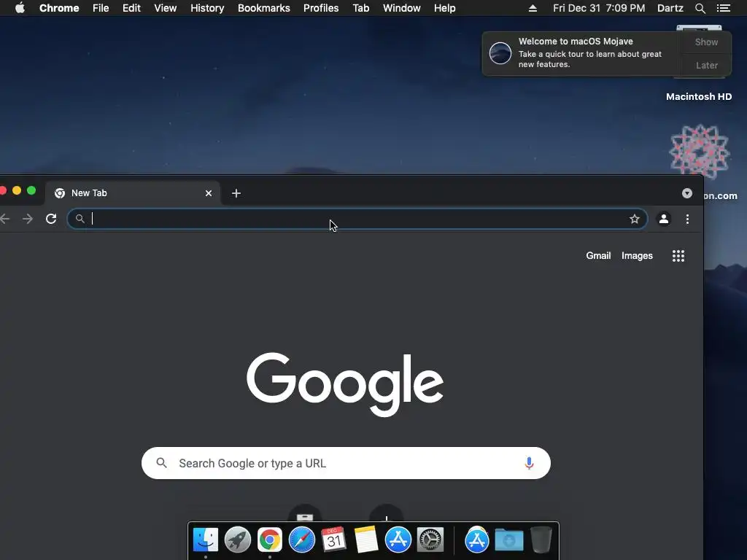Click the Google logo
The image size is (747, 560).
click(345, 384)
